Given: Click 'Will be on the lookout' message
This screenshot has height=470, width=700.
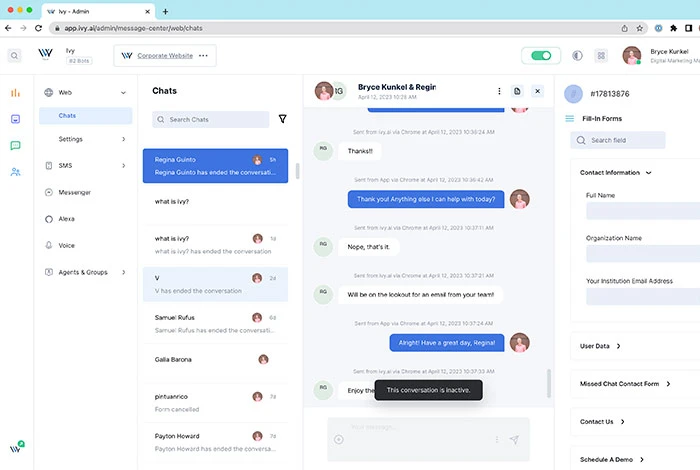Looking at the screenshot, I should pyautogui.click(x=421, y=295).
